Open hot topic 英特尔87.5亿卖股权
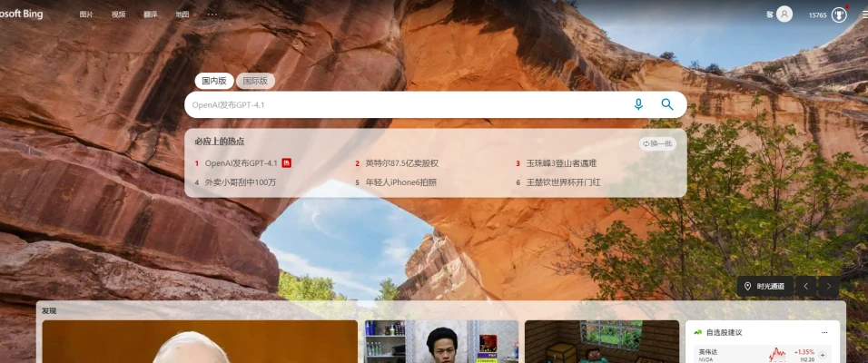Screen dimensions: 868x363 [402, 163]
